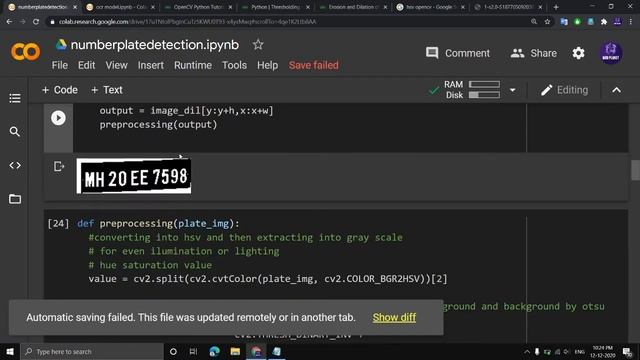Viewport: 640px width, 360px height.
Task: Click the Windows search box
Action: [92, 351]
